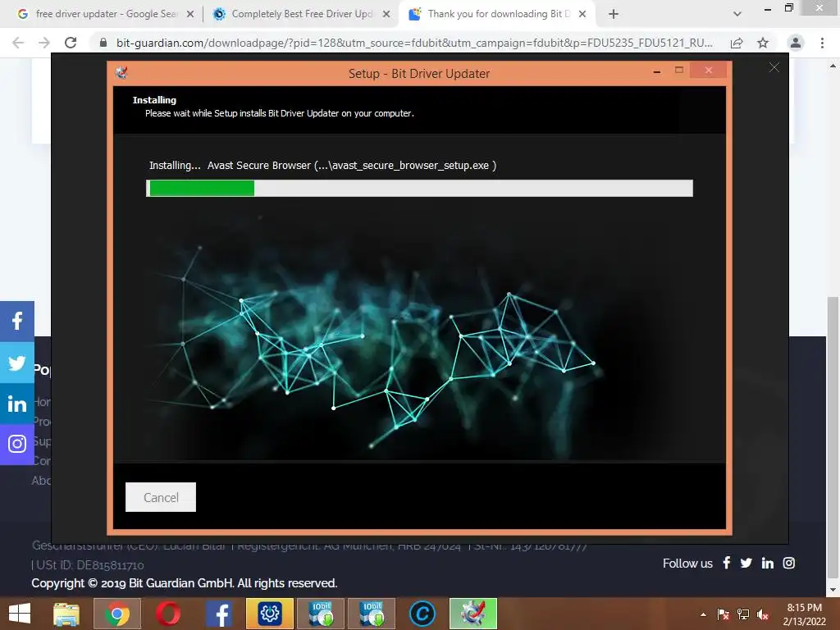This screenshot has height=630, width=840.
Task: Click the installation progress bar
Action: click(419, 189)
